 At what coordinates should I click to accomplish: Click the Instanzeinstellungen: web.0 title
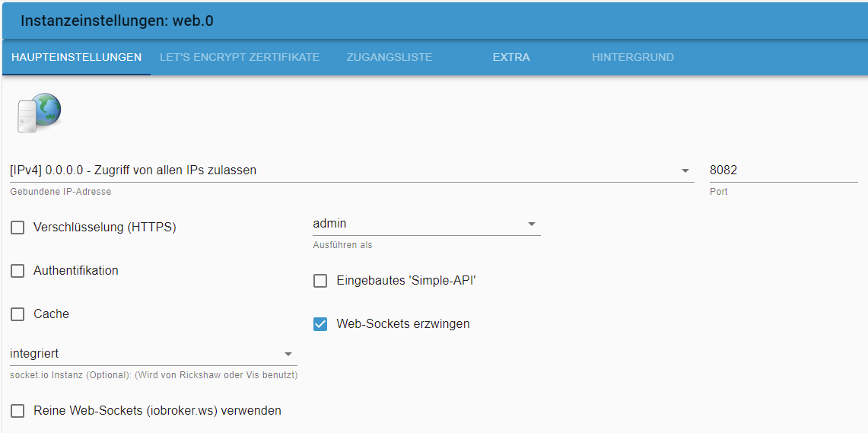[116, 21]
